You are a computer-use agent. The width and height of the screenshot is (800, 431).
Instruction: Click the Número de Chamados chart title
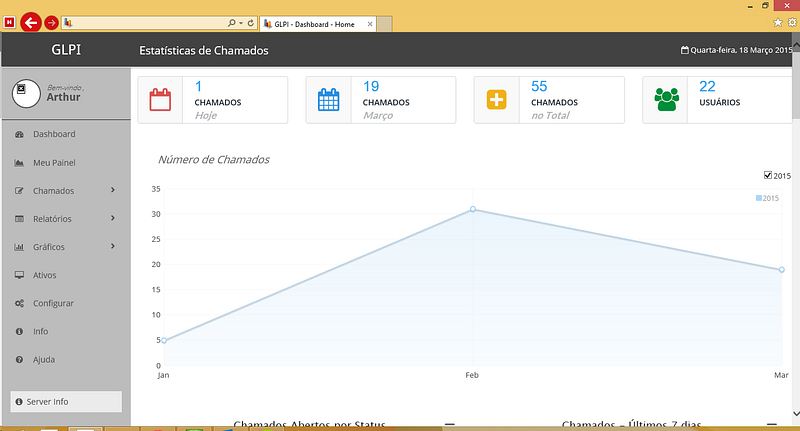click(214, 160)
